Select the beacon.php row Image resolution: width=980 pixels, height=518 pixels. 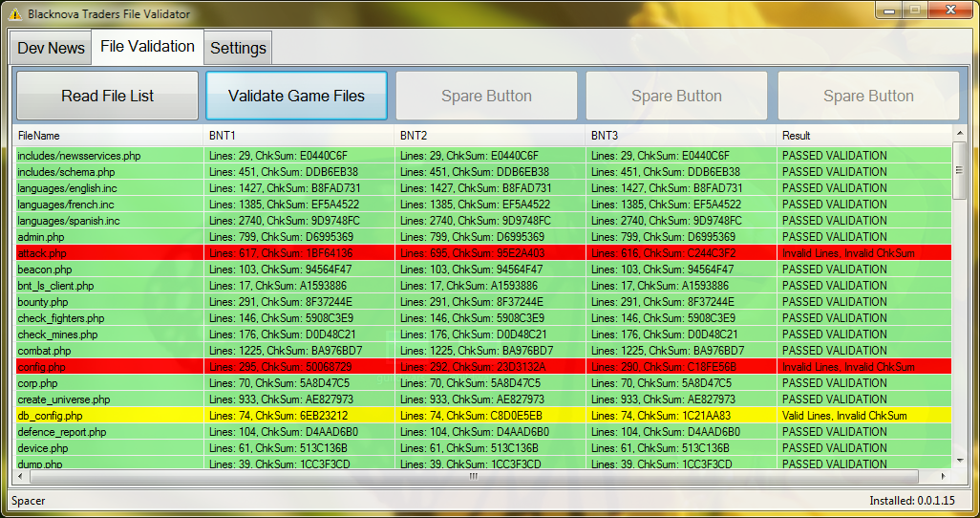482,270
